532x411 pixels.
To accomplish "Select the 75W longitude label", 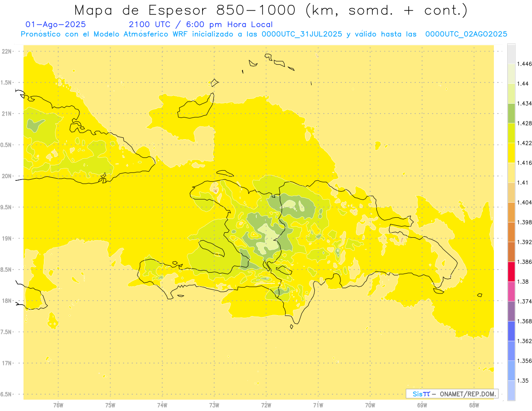I will (x=110, y=405).
